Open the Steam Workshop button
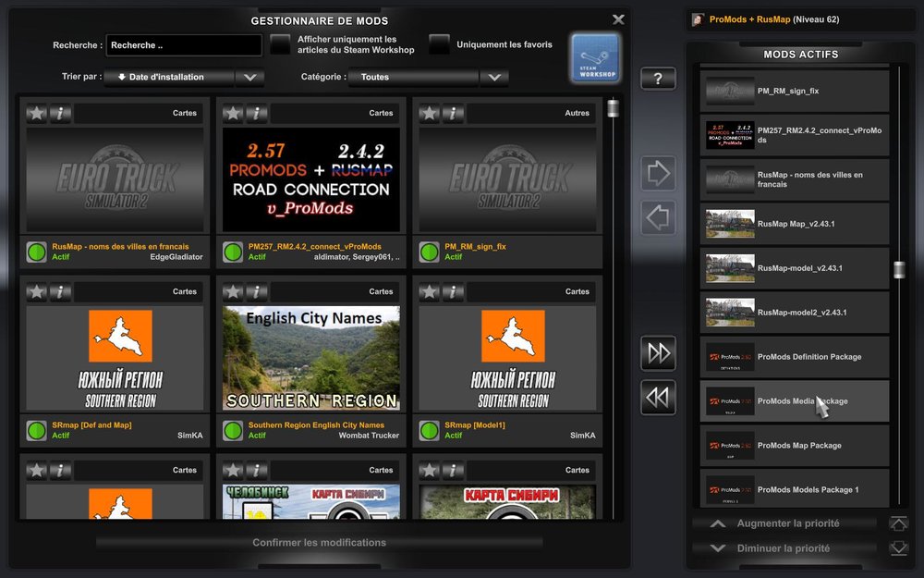Viewport: 924px width, 578px height. click(595, 57)
